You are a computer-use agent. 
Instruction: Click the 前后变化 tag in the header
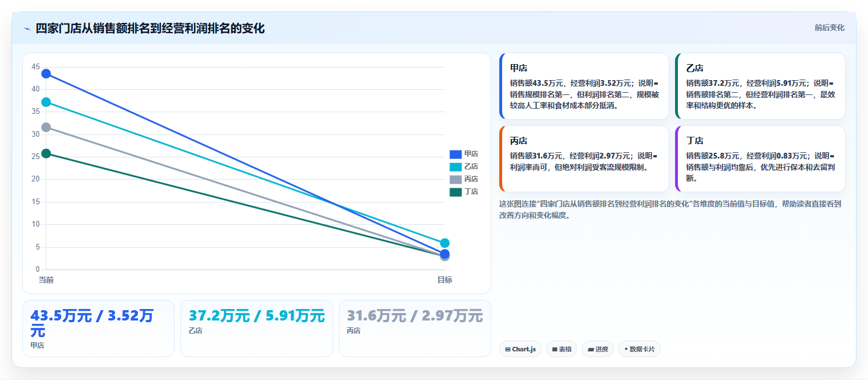pyautogui.click(x=829, y=27)
